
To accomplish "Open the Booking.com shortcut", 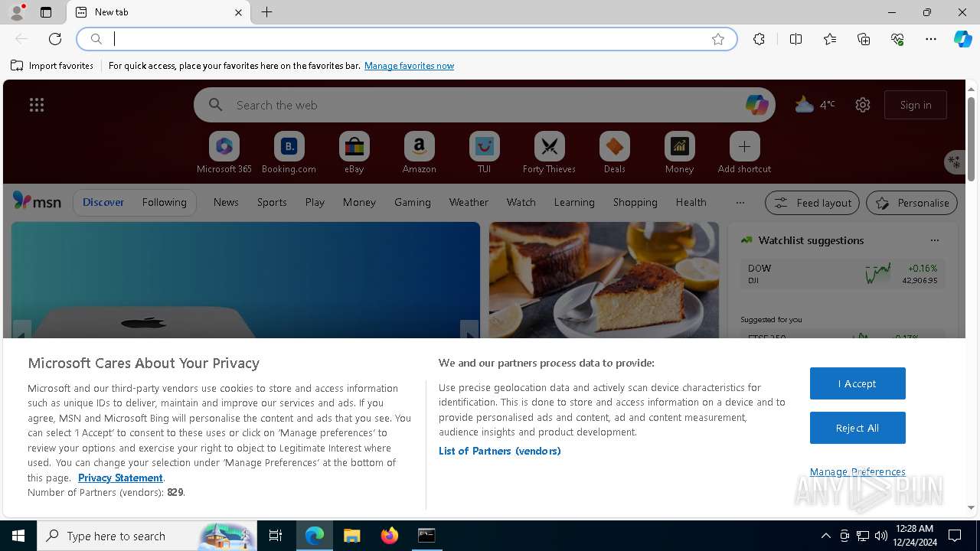I will pos(289,153).
